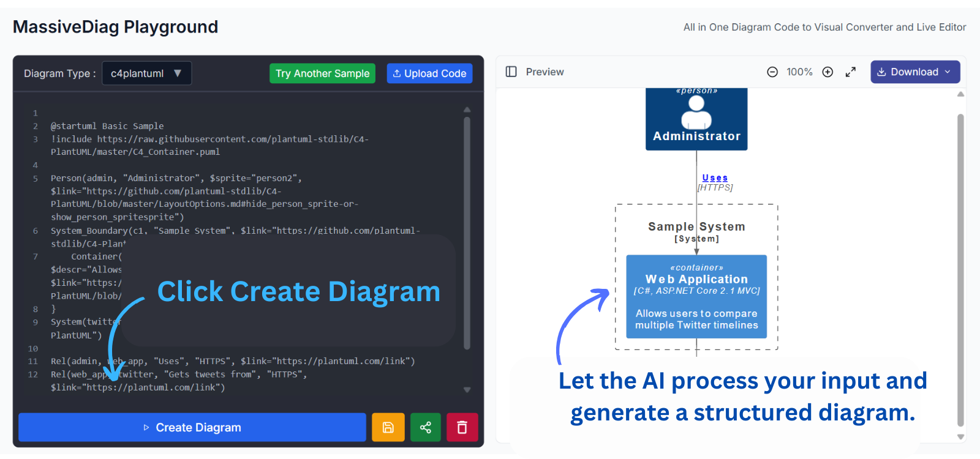Viewport: 980px width, 459px height.
Task: Click the red trash delete button
Action: point(462,427)
